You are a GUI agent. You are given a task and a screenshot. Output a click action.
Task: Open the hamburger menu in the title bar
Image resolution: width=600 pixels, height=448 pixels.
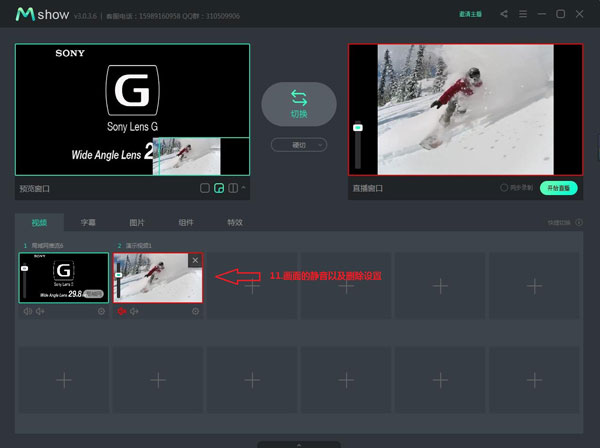coord(523,14)
